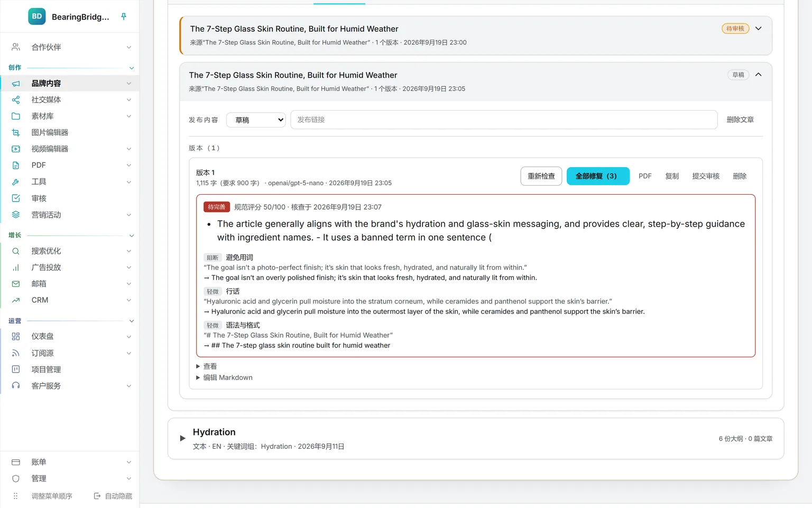Viewport: 812px width, 508px height.
Task: Collapse the 增长 sidebar section
Action: (132, 235)
